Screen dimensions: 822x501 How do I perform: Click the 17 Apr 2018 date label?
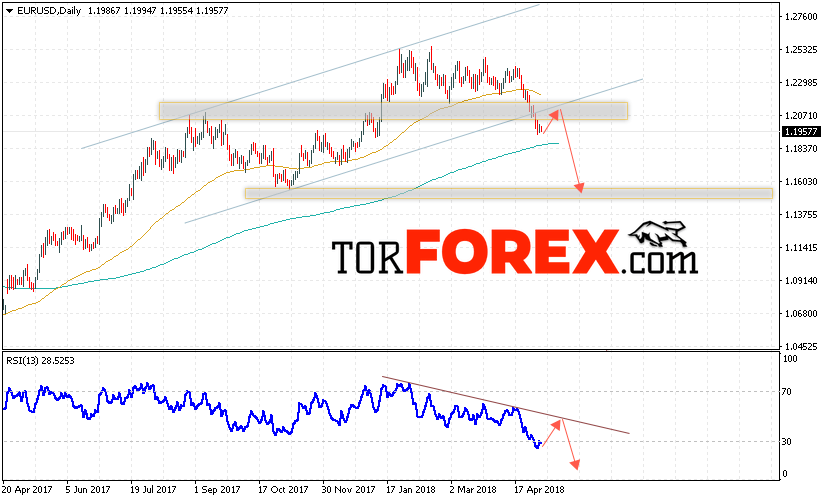[x=539, y=490]
